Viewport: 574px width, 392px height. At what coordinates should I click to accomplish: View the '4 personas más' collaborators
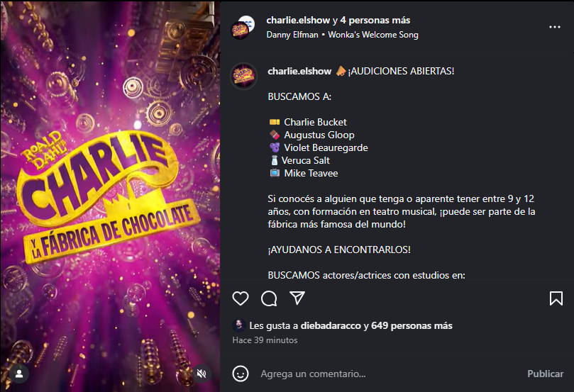(x=375, y=20)
